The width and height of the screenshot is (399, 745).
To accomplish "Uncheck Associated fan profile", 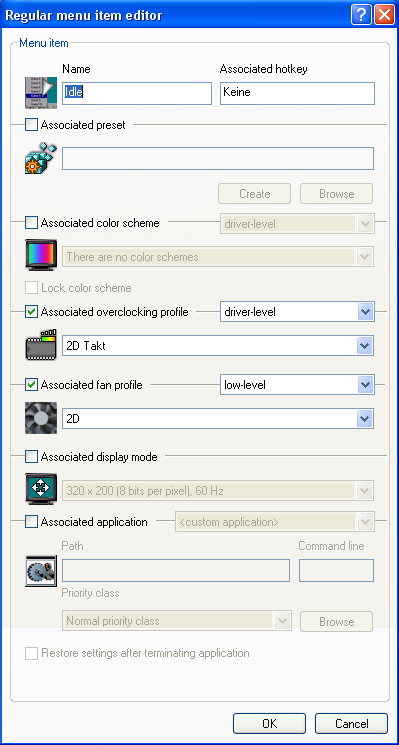I will tap(31, 385).
